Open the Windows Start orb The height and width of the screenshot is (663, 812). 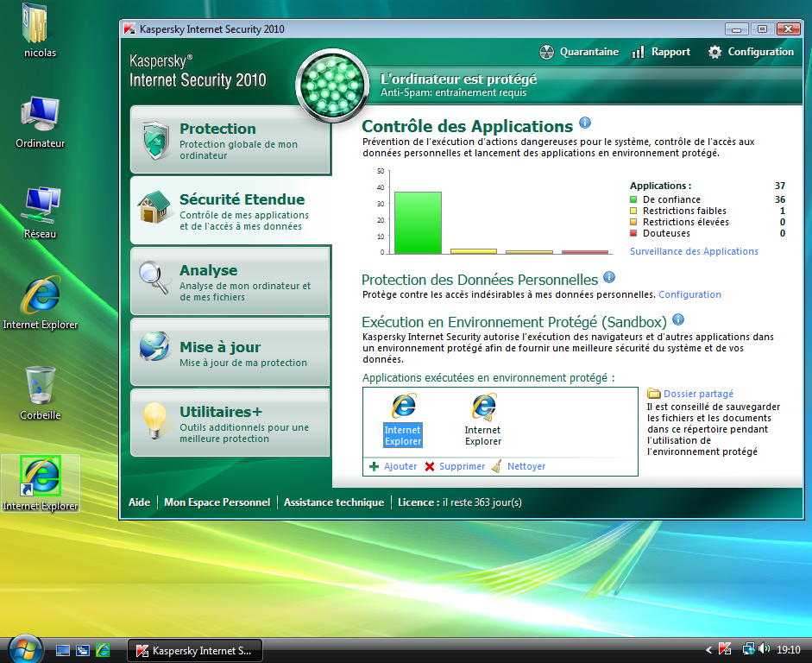(25, 647)
